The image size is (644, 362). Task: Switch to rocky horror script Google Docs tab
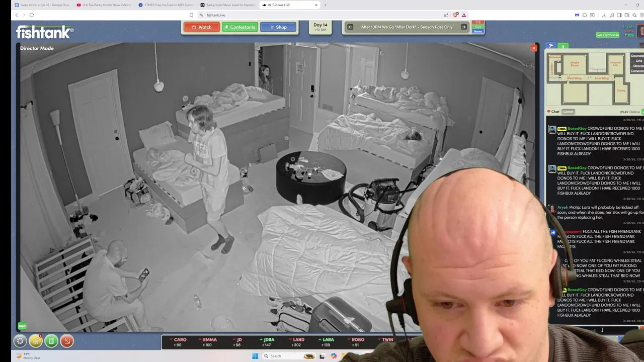pos(42,5)
